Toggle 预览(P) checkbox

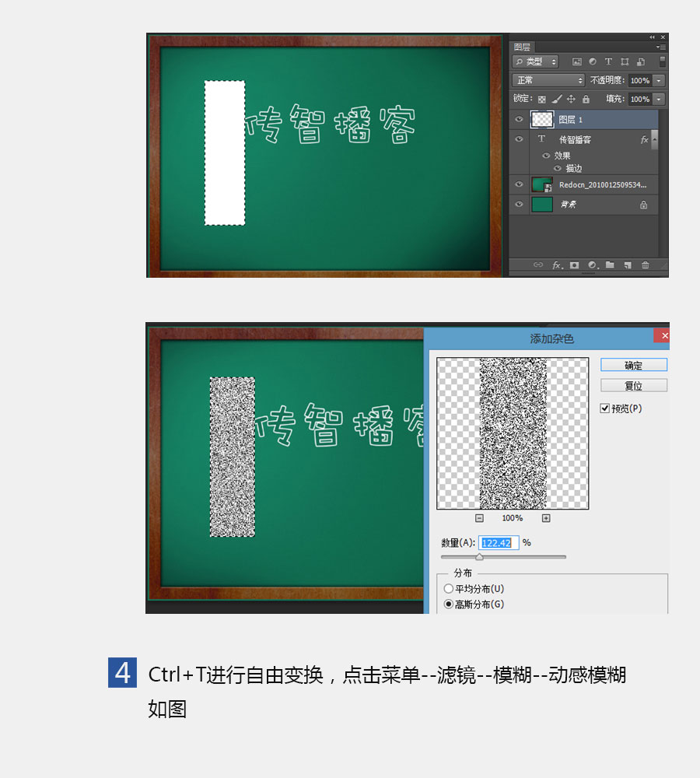(x=604, y=408)
